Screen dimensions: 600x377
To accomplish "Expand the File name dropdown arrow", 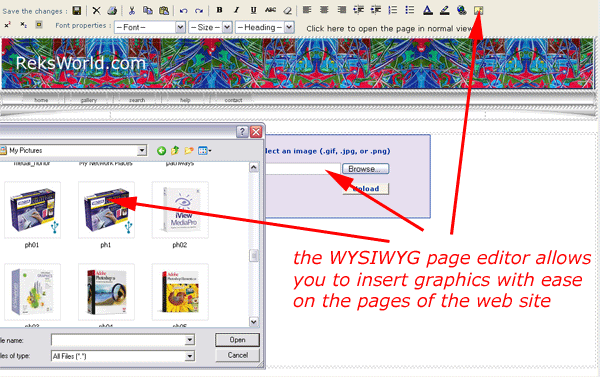I will pos(190,340).
